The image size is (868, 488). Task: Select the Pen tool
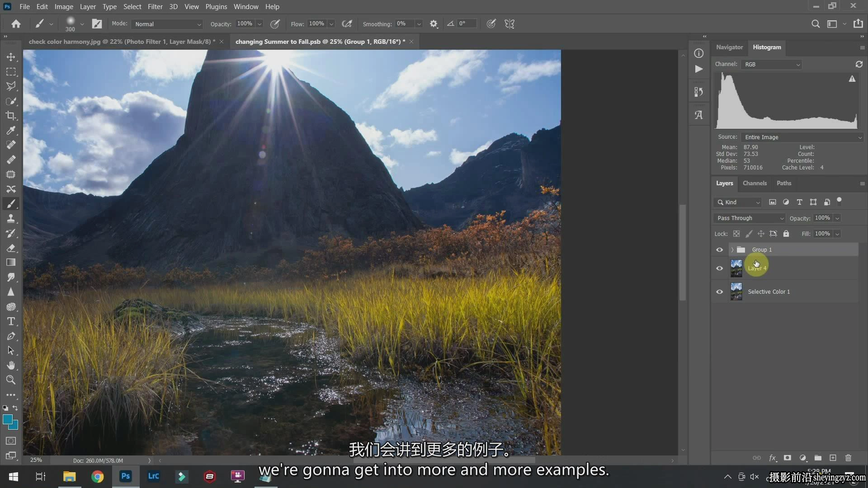tap(11, 336)
